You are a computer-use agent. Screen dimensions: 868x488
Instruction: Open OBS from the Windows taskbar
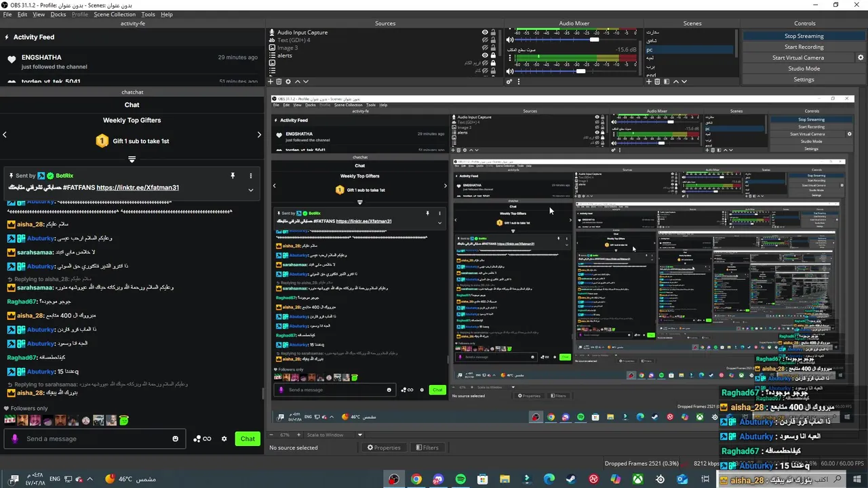coord(393,479)
